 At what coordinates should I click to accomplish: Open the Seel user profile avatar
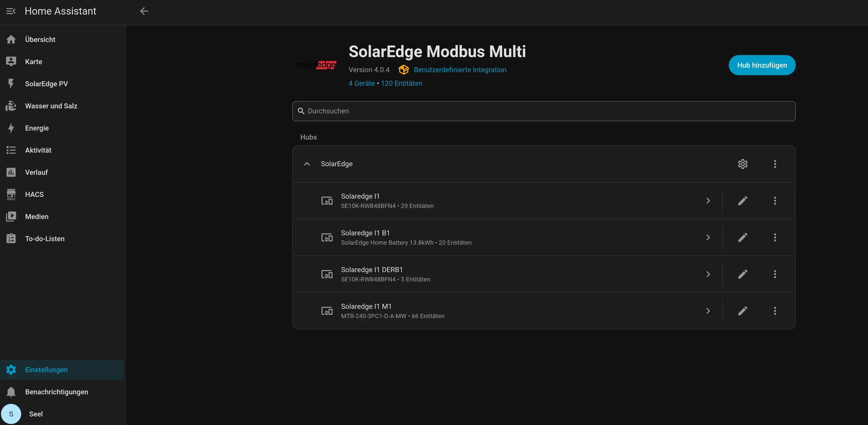(11, 414)
